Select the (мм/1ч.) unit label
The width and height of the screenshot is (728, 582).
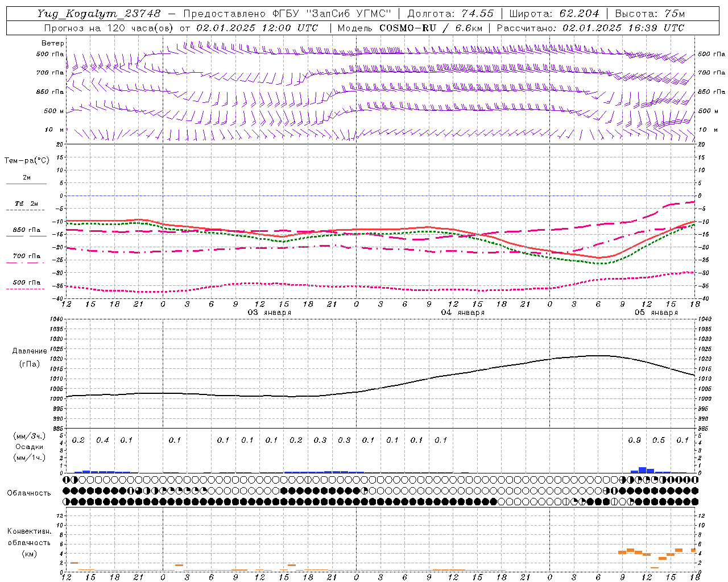point(30,458)
